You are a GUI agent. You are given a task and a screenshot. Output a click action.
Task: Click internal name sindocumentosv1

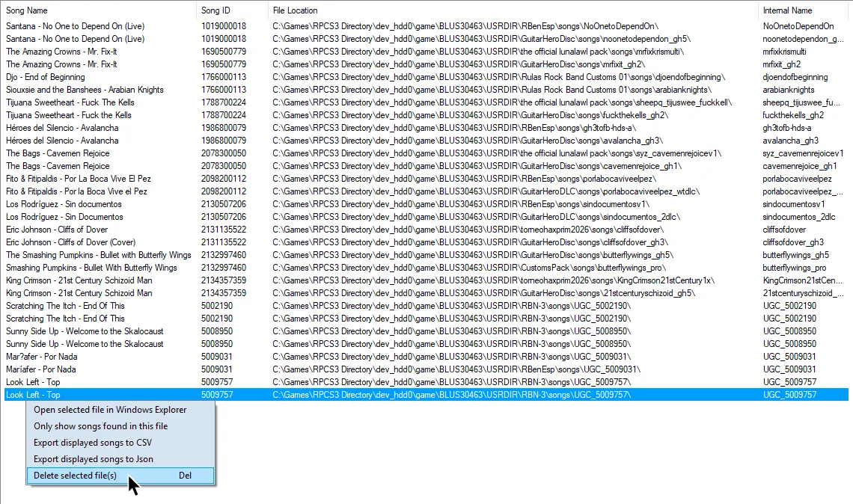tap(794, 204)
